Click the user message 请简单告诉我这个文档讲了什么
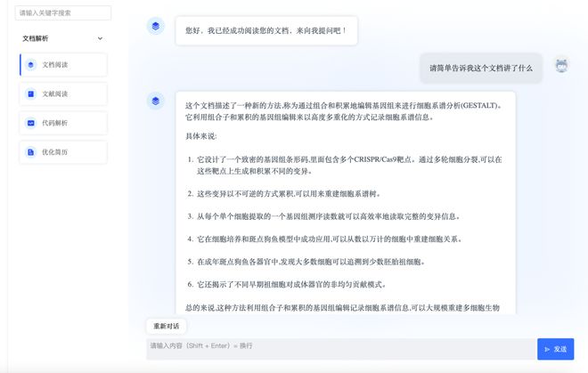The height and width of the screenshot is (373, 588). pos(481,69)
